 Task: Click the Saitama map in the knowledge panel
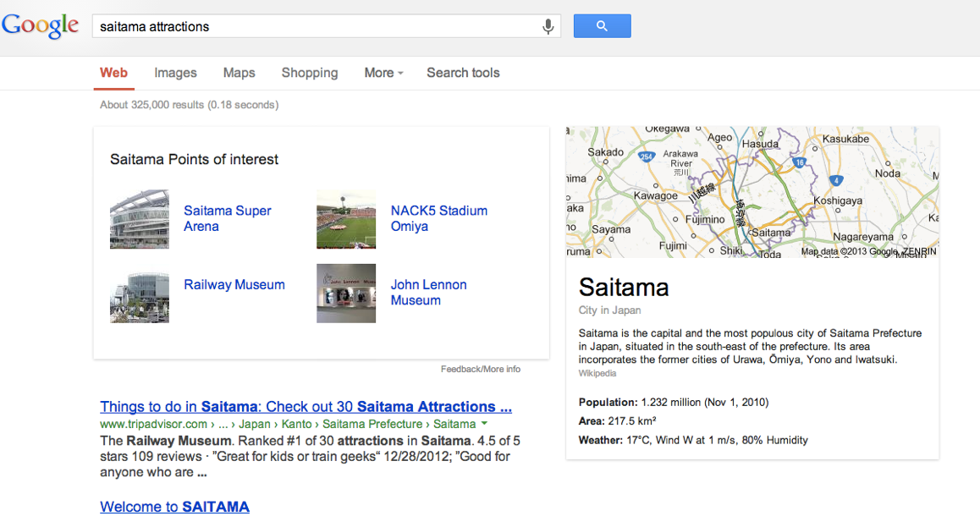point(752,192)
